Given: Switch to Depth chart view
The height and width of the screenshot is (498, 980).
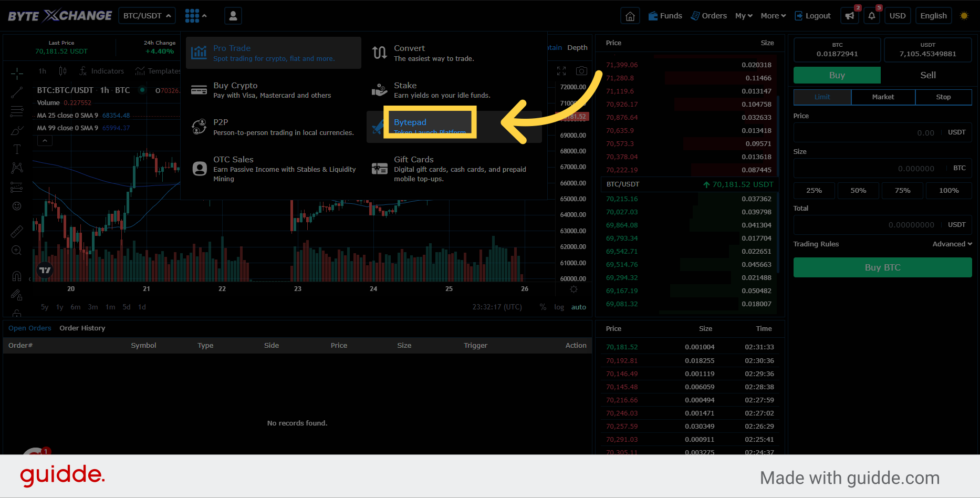Looking at the screenshot, I should (x=577, y=47).
